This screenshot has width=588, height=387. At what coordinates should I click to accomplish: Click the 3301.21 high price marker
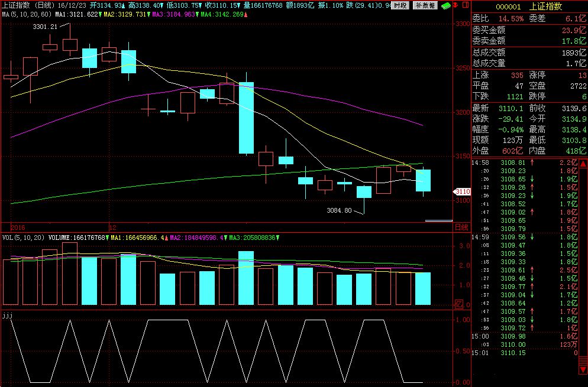click(45, 27)
